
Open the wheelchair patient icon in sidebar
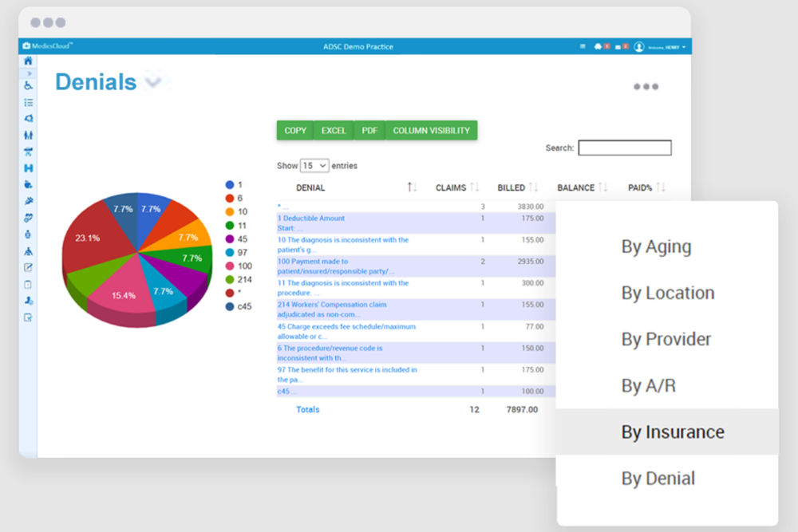[x=28, y=85]
